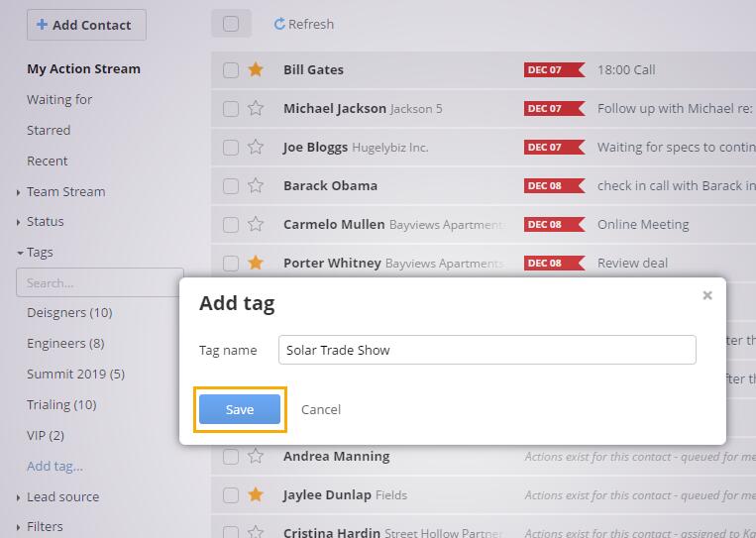The width and height of the screenshot is (756, 538).
Task: Click the DEC 07 flag for Michael Jackson
Action: click(x=555, y=108)
